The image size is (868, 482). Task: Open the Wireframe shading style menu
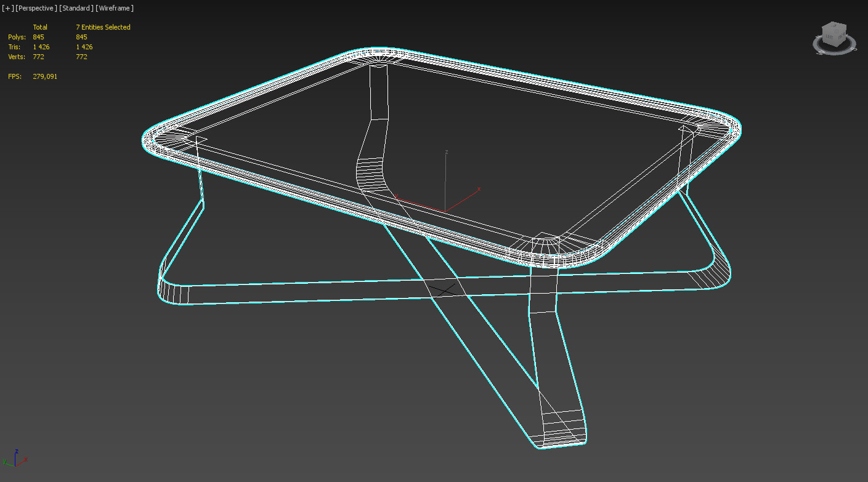pos(115,8)
